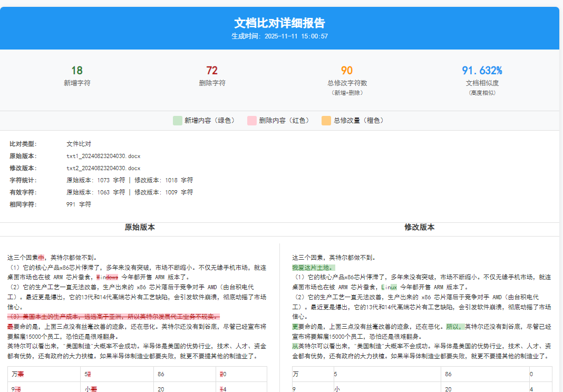Click the 原始版本 column header
Image resolution: width=563 pixels, height=392 pixels.
coord(140,227)
